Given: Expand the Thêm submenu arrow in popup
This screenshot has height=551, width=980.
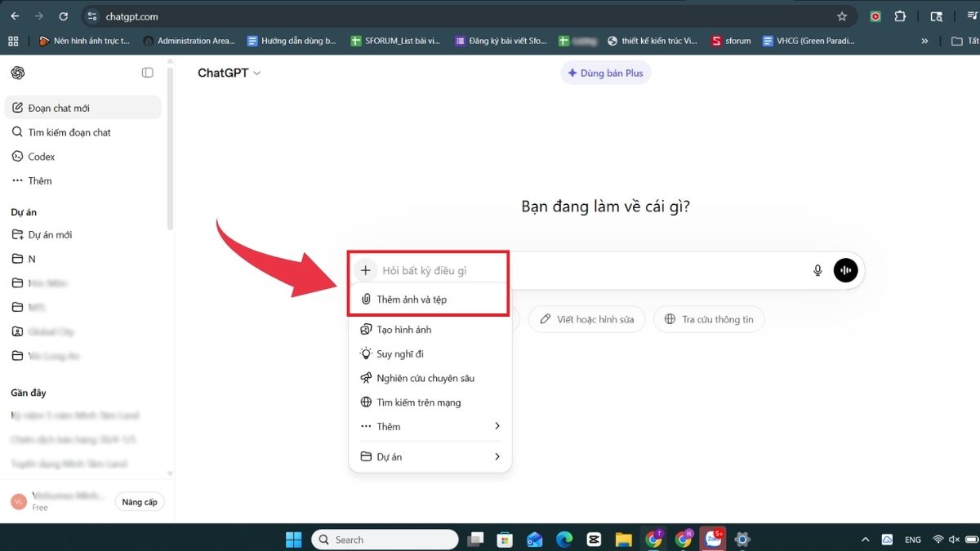Looking at the screenshot, I should 497,426.
